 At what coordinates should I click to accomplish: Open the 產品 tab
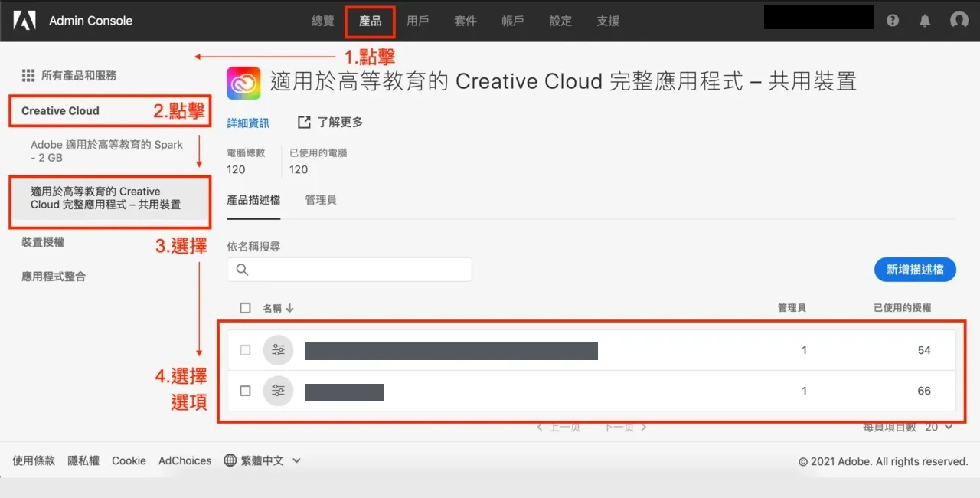(371, 21)
